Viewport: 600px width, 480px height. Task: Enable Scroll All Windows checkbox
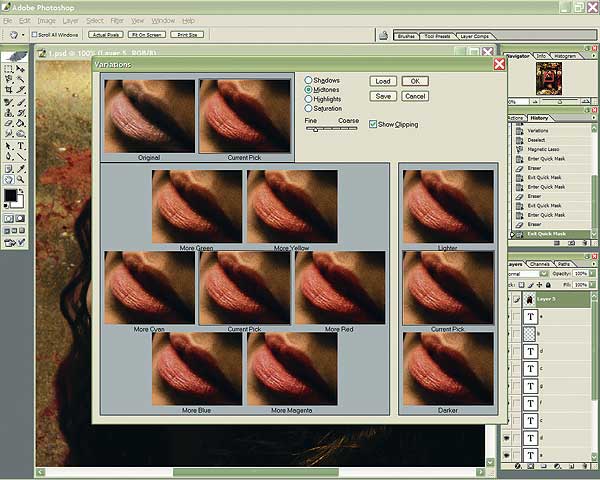tap(35, 34)
